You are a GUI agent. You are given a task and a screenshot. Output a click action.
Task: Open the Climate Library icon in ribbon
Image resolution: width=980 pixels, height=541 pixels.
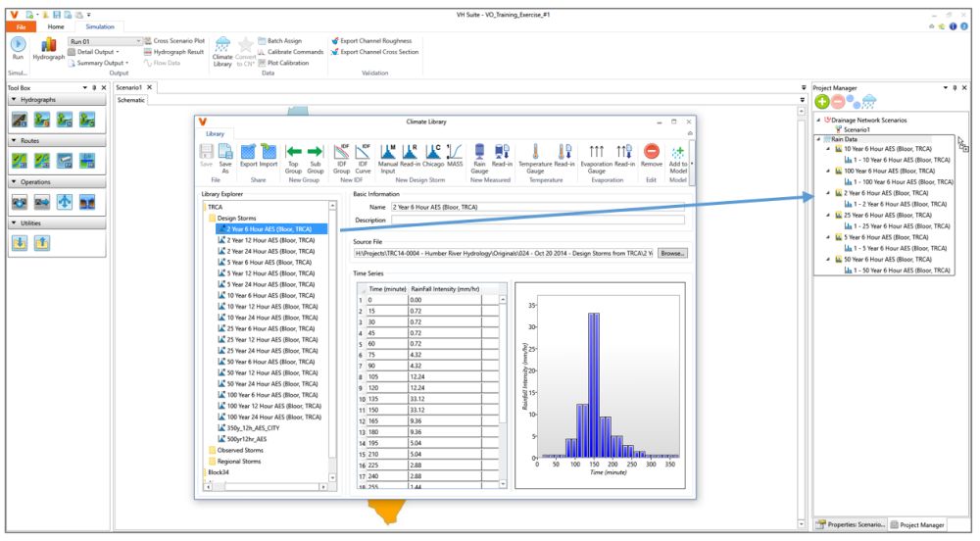click(222, 45)
